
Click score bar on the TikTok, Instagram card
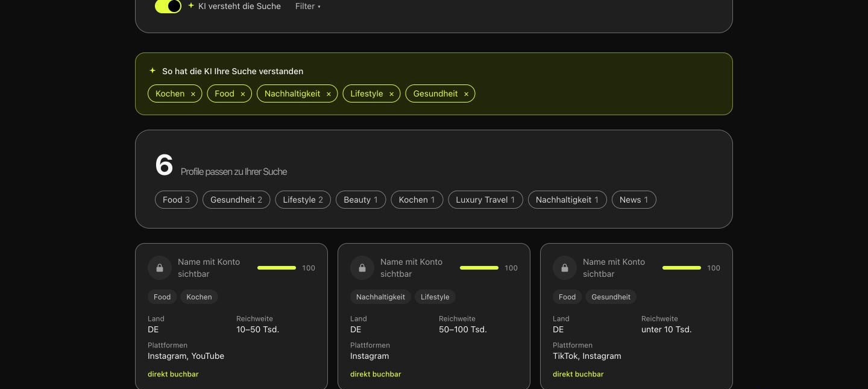[682, 268]
